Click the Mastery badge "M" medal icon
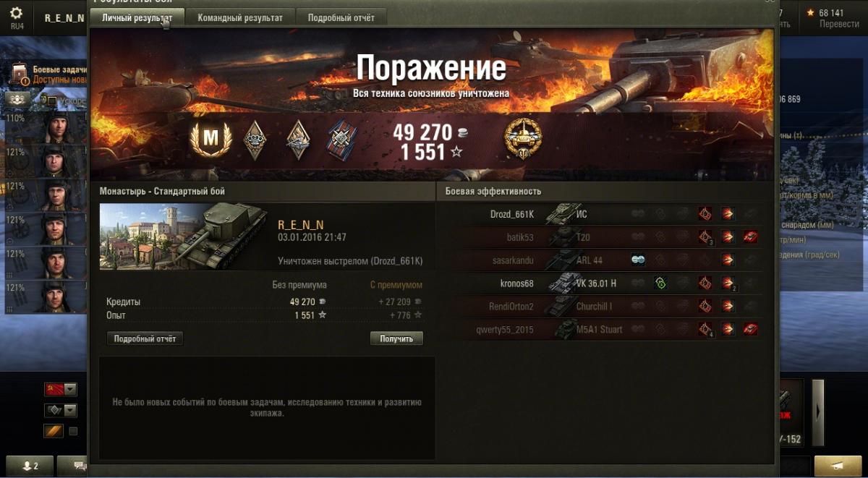This screenshot has width=868, height=478. 210,138
